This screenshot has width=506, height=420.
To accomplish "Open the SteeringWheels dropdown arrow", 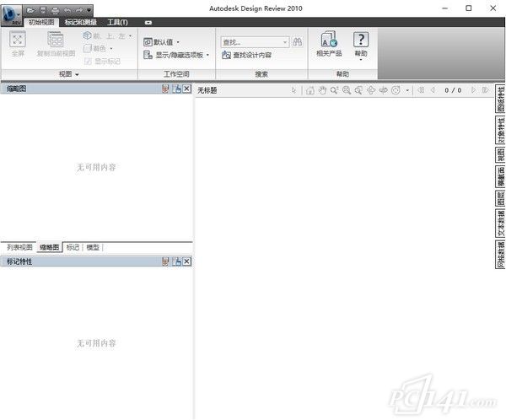I will (x=407, y=90).
